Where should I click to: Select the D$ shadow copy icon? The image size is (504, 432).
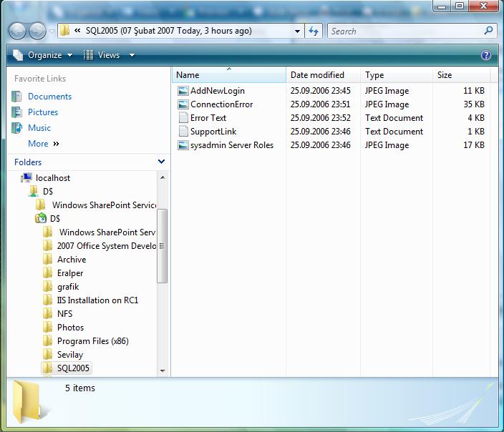(x=41, y=218)
